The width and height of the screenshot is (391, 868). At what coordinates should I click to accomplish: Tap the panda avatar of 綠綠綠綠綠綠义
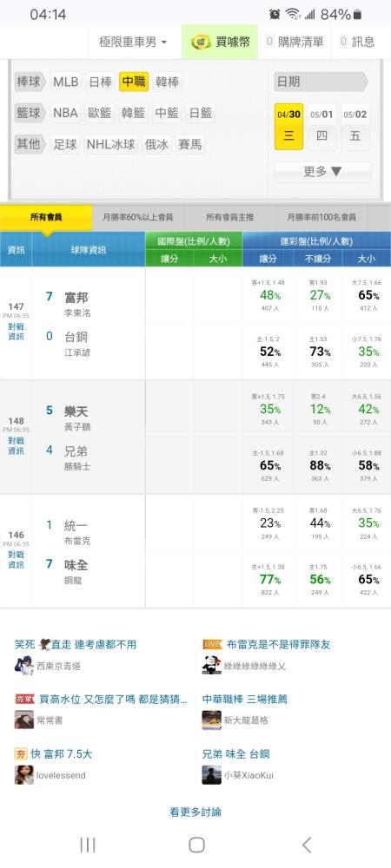point(211,666)
